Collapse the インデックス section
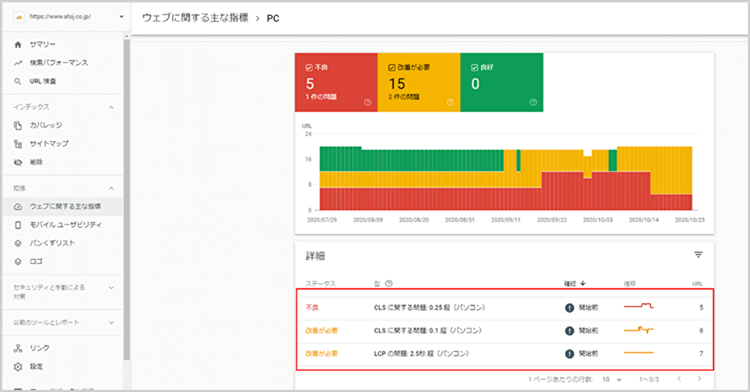 pyautogui.click(x=111, y=108)
